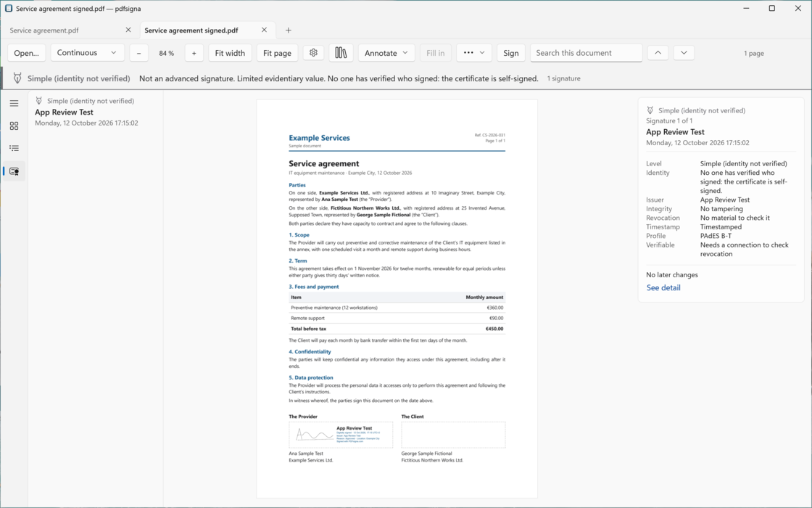Close the Service agreement signed.pdf tab
This screenshot has height=508, width=812.
pyautogui.click(x=264, y=30)
